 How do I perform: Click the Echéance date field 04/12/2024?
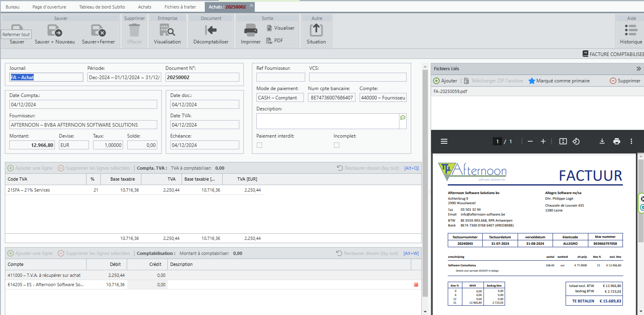(x=205, y=145)
